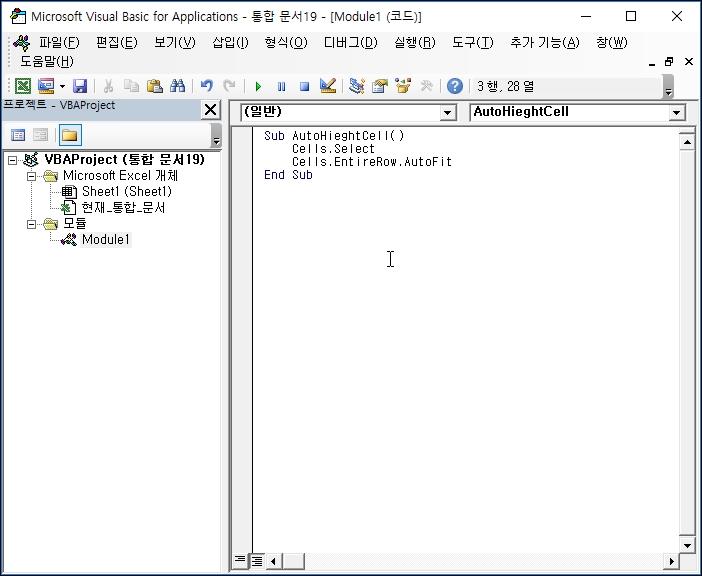Select the 모듈 folder label
The width and height of the screenshot is (702, 576).
point(74,223)
